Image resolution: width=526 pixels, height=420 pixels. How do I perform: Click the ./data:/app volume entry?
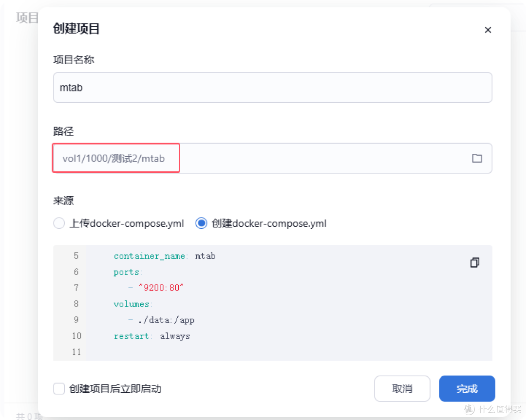click(167, 320)
